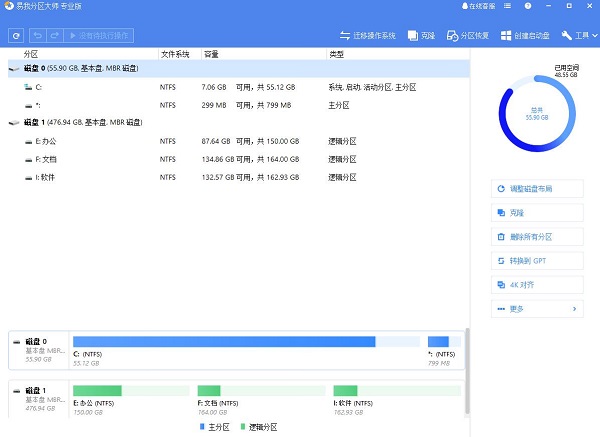
Task: Click 转换到 GPT button
Action: pyautogui.click(x=538, y=261)
